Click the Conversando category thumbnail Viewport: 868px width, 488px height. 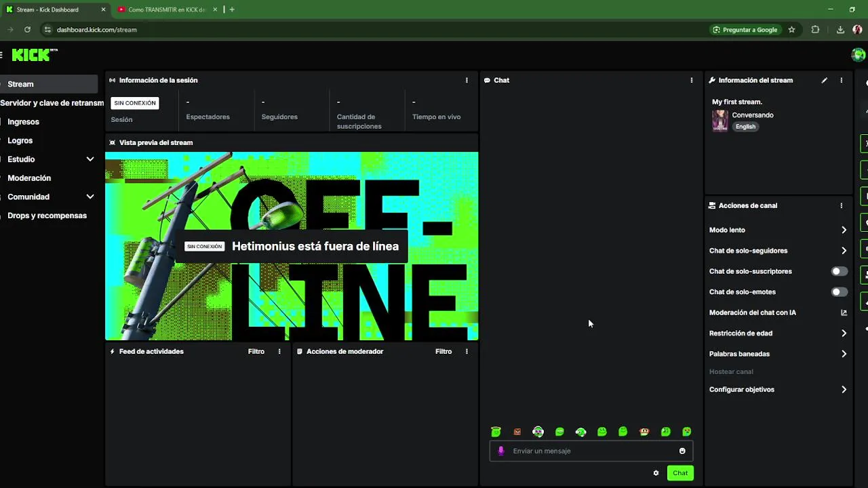(x=719, y=121)
